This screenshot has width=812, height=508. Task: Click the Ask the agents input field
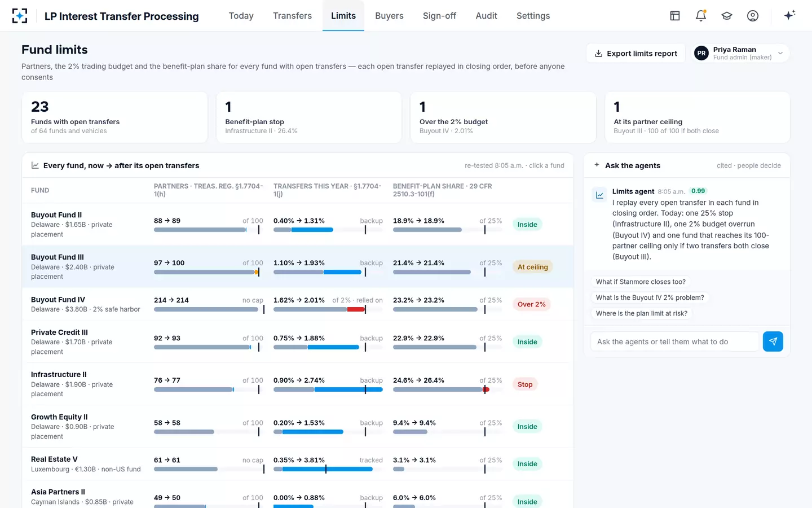click(674, 341)
